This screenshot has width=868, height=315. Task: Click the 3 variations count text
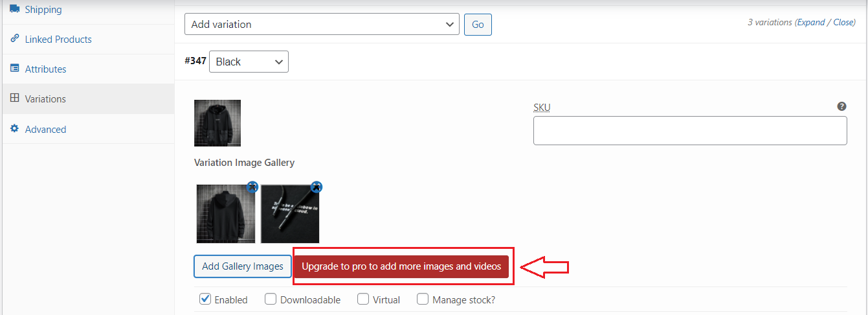click(x=770, y=22)
